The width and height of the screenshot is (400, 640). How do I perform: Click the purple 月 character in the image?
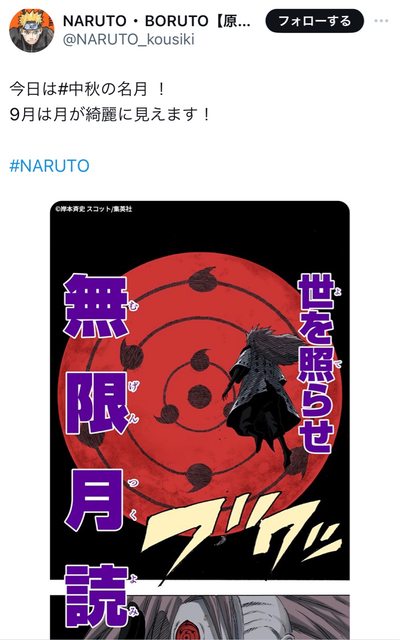(x=95, y=500)
